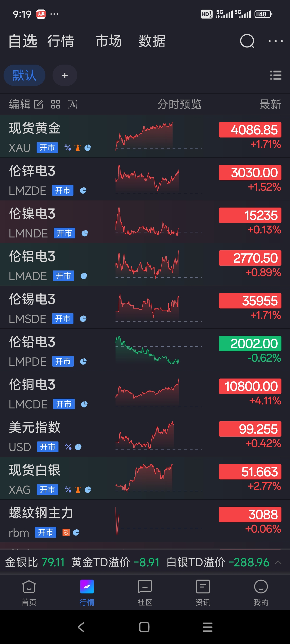Expand the bottom ticker bar chevron
This screenshot has width=290, height=644.
pyautogui.click(x=278, y=563)
